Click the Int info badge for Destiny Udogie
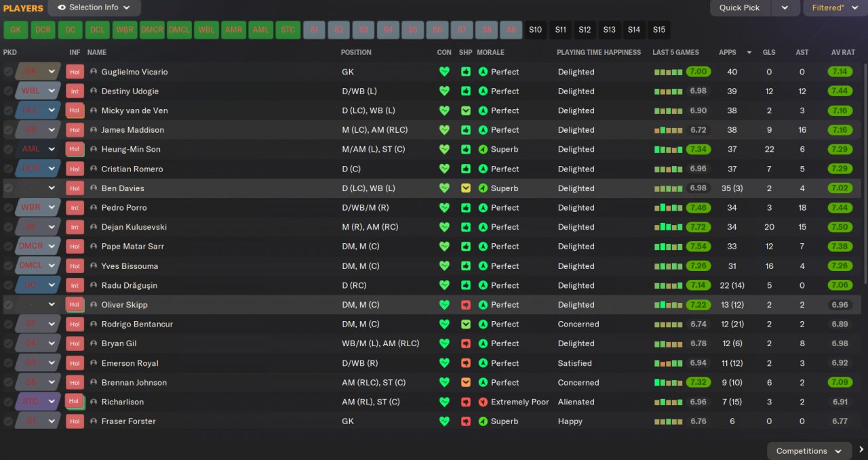The height and width of the screenshot is (460, 868). point(75,91)
